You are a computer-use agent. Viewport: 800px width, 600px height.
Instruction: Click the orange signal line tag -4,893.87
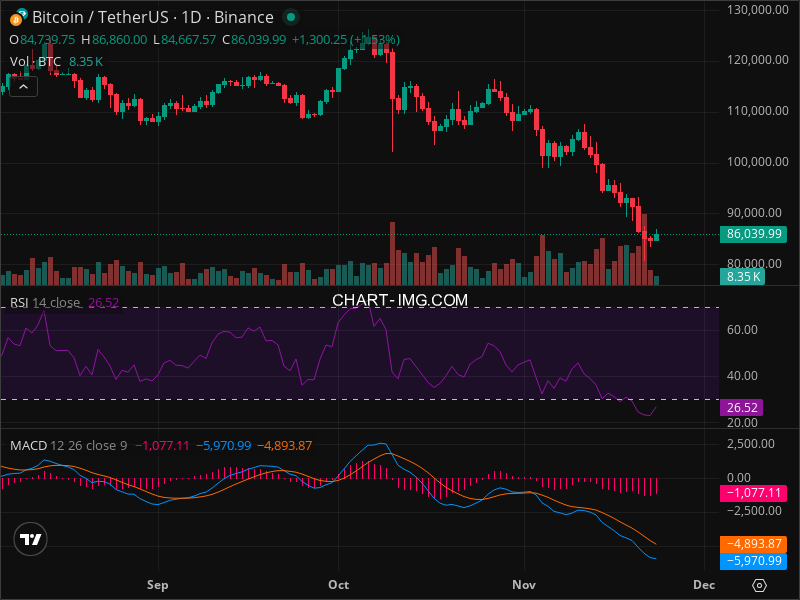(752, 544)
